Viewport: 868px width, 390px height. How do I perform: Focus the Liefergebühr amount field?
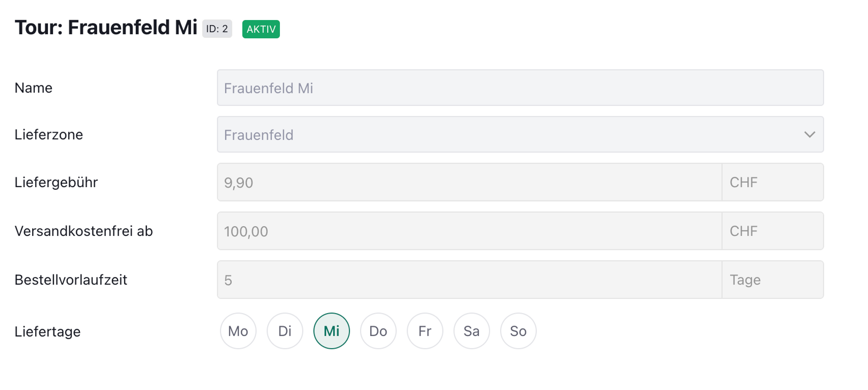pyautogui.click(x=469, y=182)
